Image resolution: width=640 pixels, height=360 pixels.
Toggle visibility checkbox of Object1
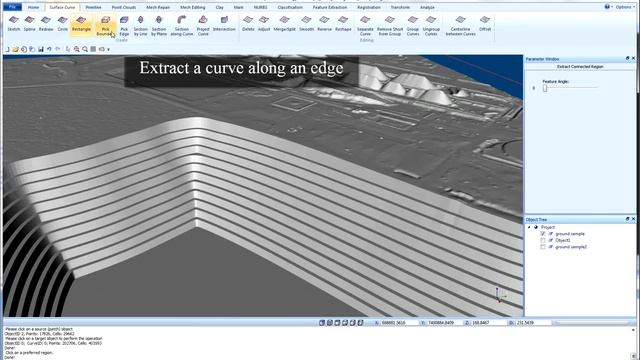point(543,240)
